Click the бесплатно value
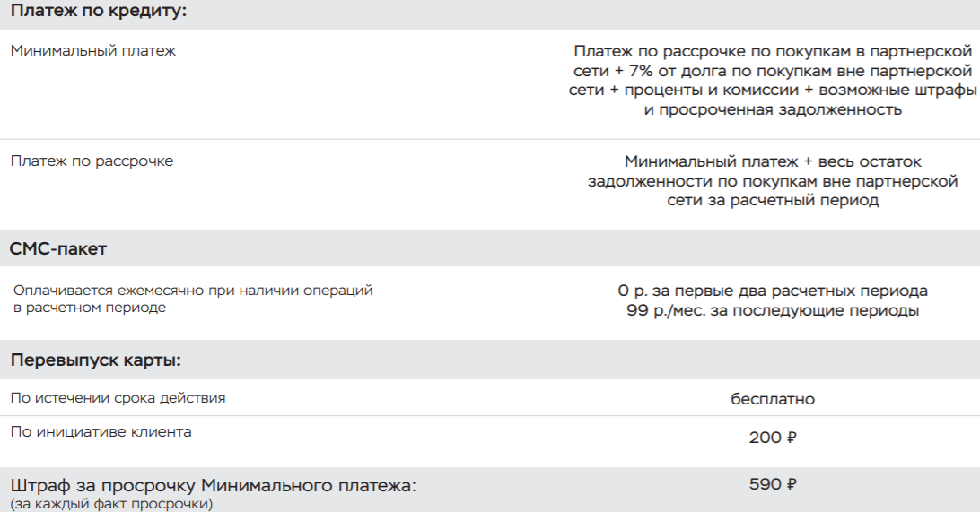The height and width of the screenshot is (512, 980). [x=773, y=399]
